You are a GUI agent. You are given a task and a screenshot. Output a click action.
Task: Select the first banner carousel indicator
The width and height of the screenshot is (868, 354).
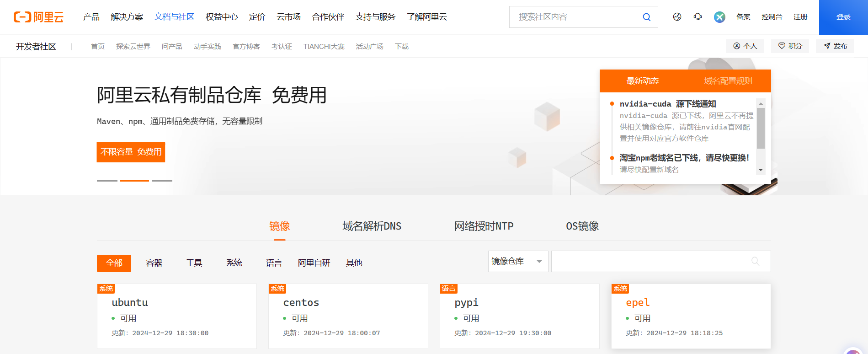tap(107, 181)
